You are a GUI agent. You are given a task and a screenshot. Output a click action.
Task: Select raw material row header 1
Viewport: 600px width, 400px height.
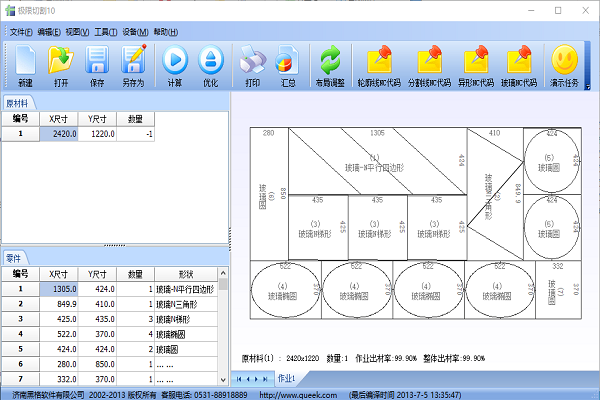tap(21, 134)
